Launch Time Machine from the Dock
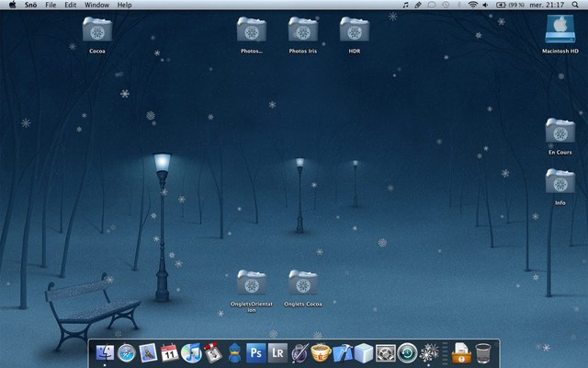Viewport: 588px width, 368px height. (407, 353)
